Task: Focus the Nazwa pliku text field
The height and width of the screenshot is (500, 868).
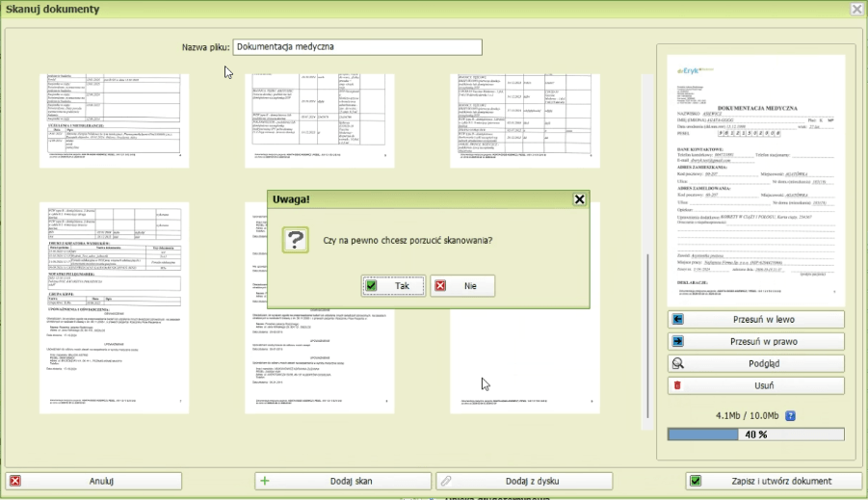Action: (356, 47)
